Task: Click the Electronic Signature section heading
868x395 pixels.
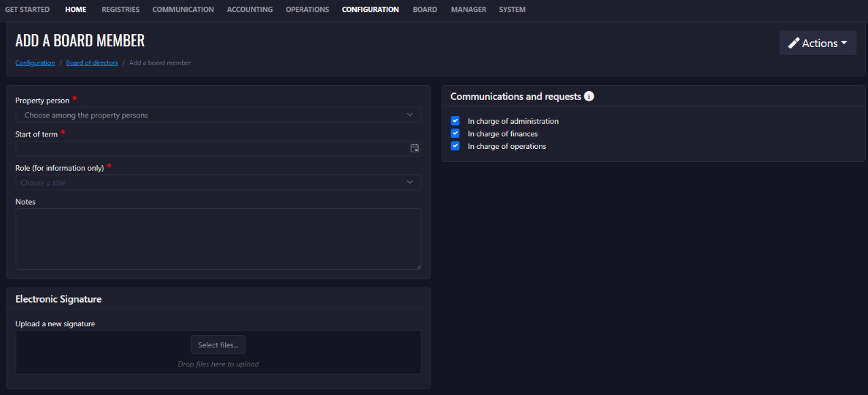Action: pyautogui.click(x=58, y=299)
